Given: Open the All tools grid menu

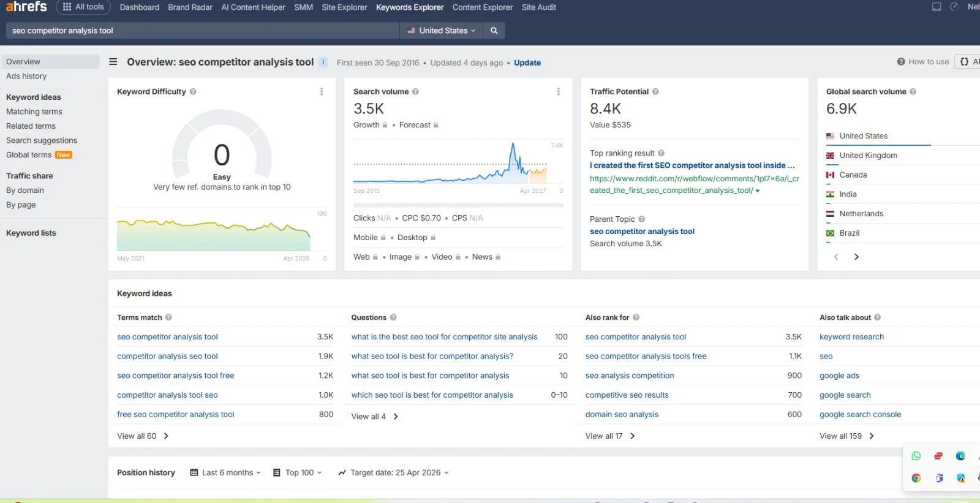Looking at the screenshot, I should [83, 7].
